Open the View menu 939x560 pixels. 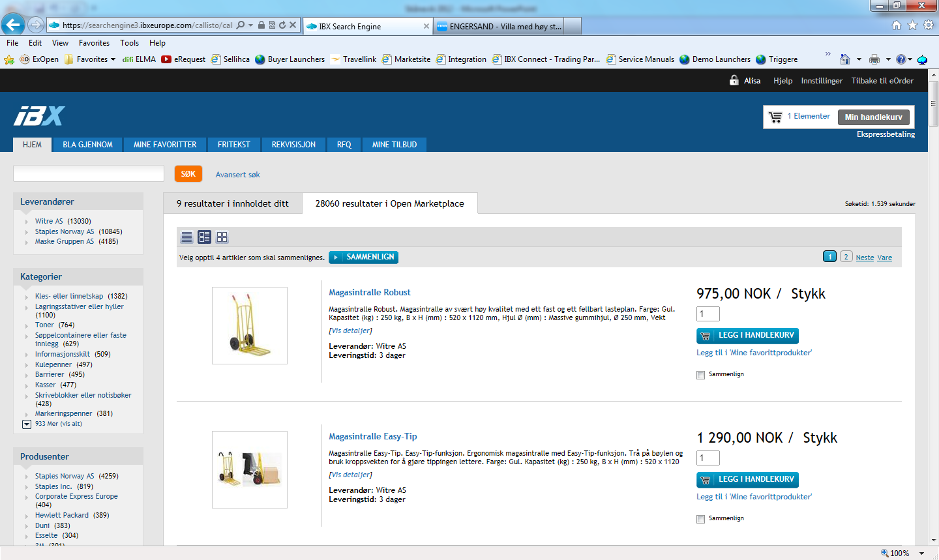pyautogui.click(x=60, y=43)
